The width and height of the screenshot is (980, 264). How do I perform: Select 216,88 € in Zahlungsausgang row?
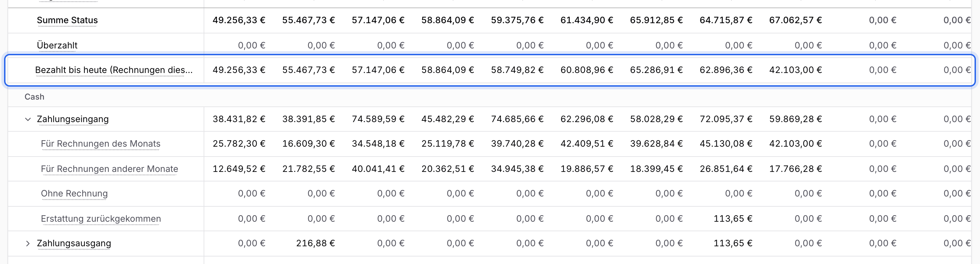pyautogui.click(x=316, y=244)
